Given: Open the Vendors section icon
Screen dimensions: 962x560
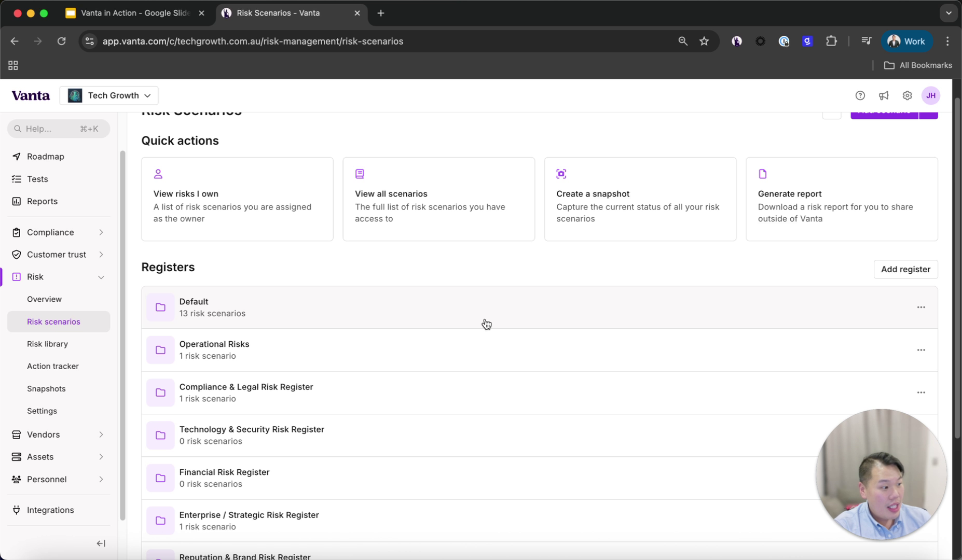Looking at the screenshot, I should (x=16, y=435).
